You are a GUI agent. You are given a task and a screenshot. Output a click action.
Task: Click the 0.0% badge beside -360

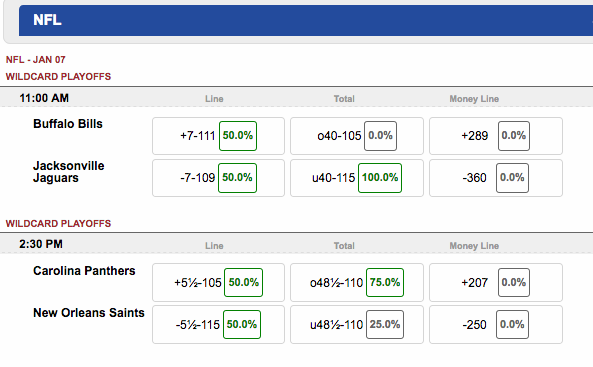(512, 178)
